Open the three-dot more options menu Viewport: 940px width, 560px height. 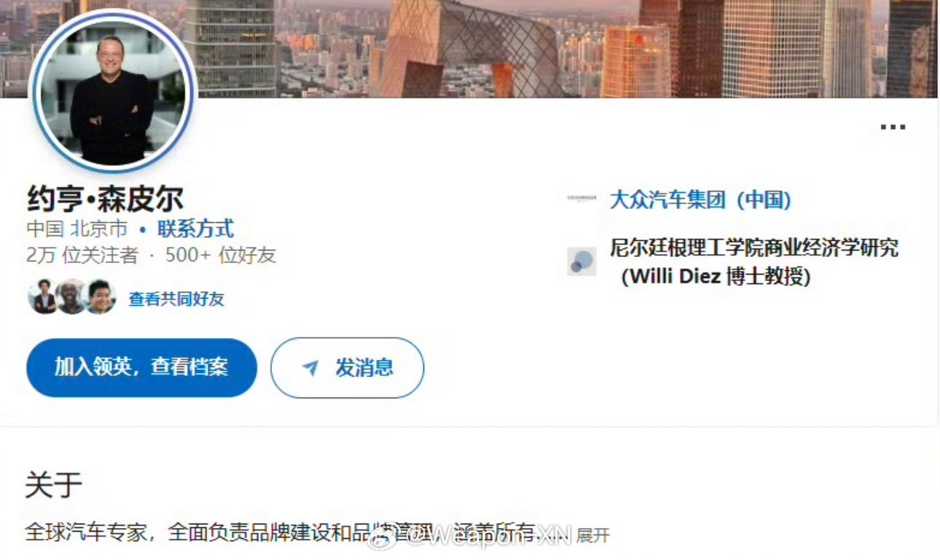(893, 127)
